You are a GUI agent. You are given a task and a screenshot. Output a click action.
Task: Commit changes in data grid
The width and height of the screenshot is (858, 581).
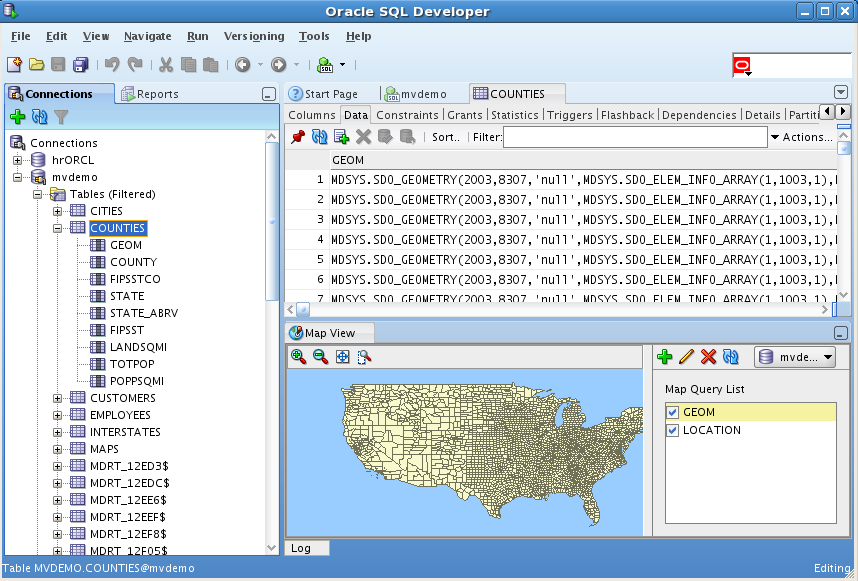tap(385, 137)
